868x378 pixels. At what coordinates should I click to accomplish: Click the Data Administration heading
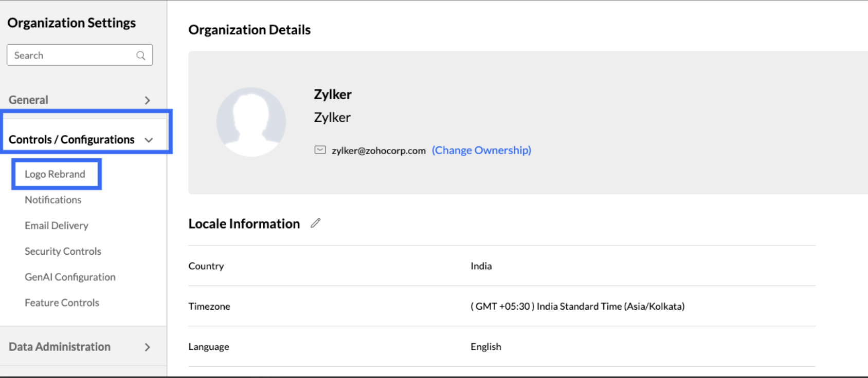[x=60, y=347]
